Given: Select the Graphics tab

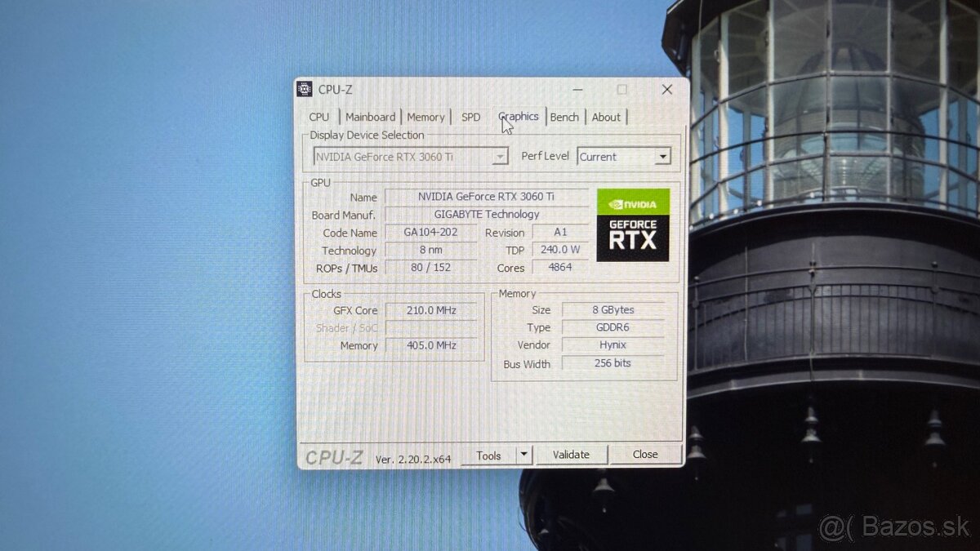Looking at the screenshot, I should pos(519,116).
